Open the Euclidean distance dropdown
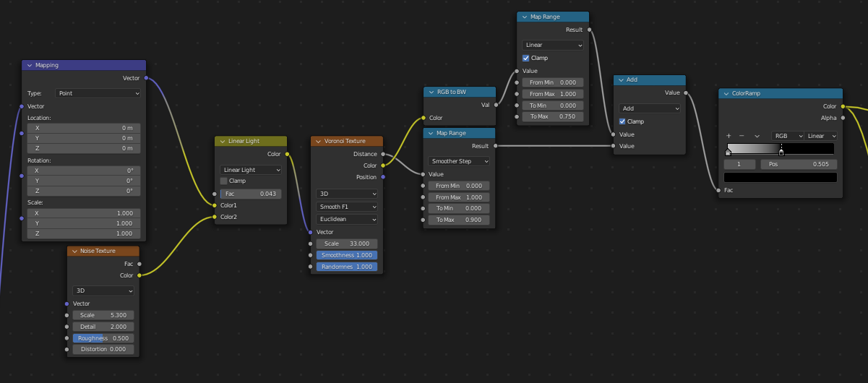Screen dimensions: 868x383 click(x=347, y=219)
